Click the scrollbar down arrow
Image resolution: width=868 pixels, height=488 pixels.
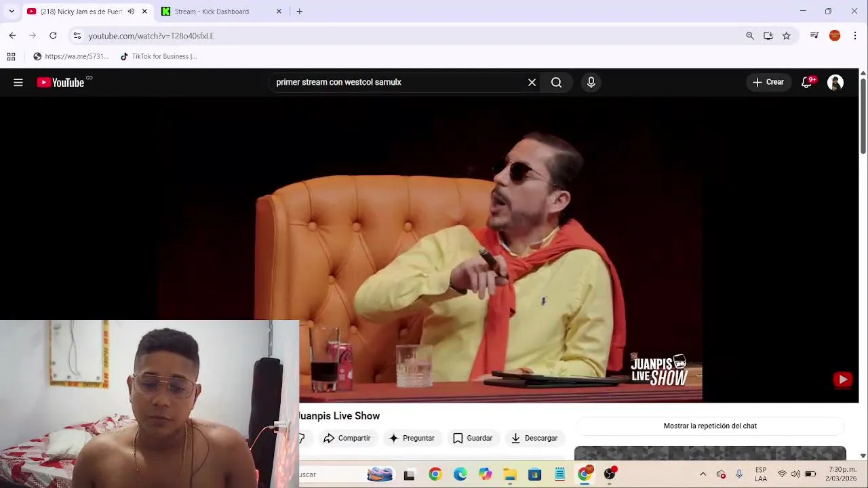[863, 456]
